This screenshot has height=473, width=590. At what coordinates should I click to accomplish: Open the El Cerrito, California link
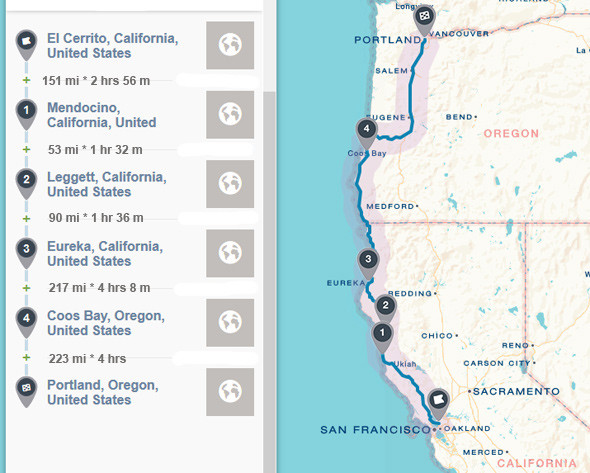(113, 46)
